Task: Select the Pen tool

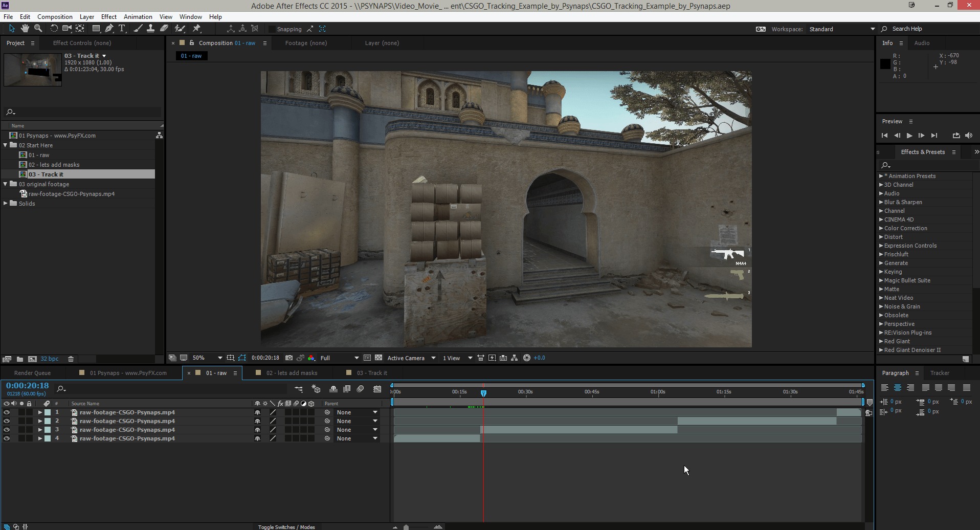Action: tap(109, 29)
